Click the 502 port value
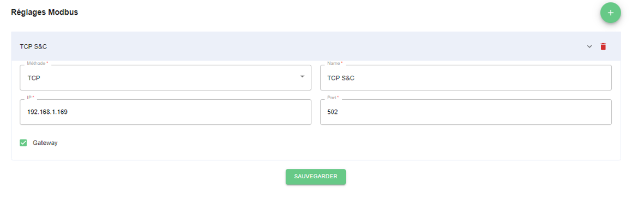This screenshot has height=199, width=644. point(333,112)
